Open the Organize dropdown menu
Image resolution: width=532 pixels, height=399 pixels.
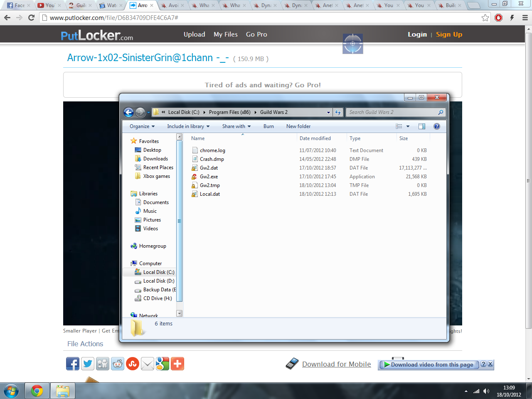(x=142, y=126)
